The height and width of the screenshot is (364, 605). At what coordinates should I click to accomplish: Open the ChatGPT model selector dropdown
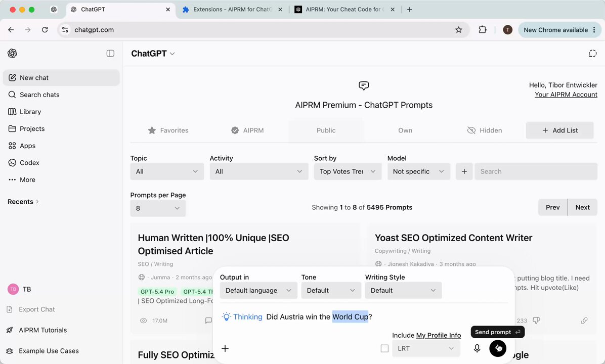153,53
